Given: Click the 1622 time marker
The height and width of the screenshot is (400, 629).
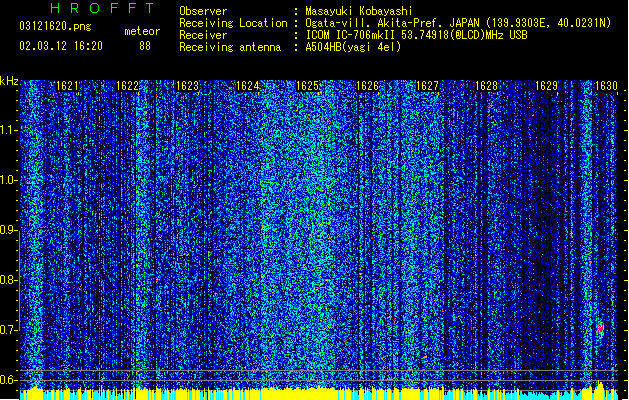Looking at the screenshot, I should pyautogui.click(x=127, y=86).
